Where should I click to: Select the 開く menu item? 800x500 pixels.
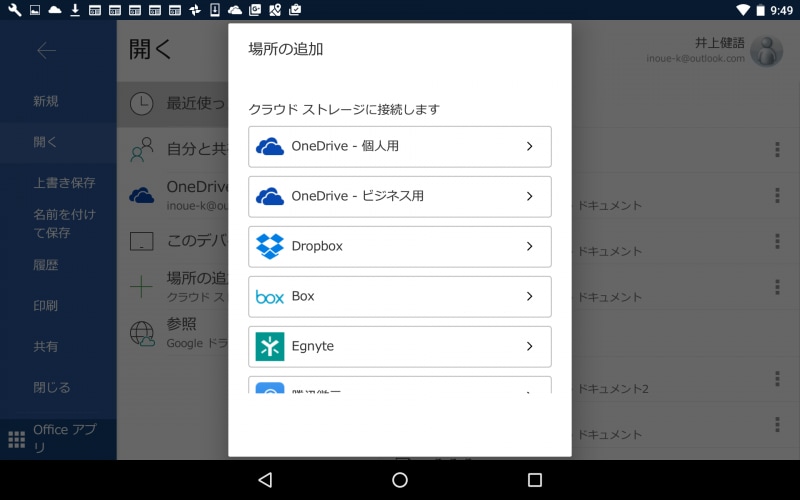coord(45,142)
